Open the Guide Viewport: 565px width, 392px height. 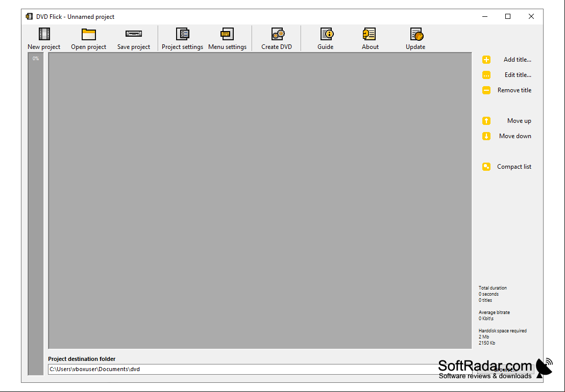[326, 39]
